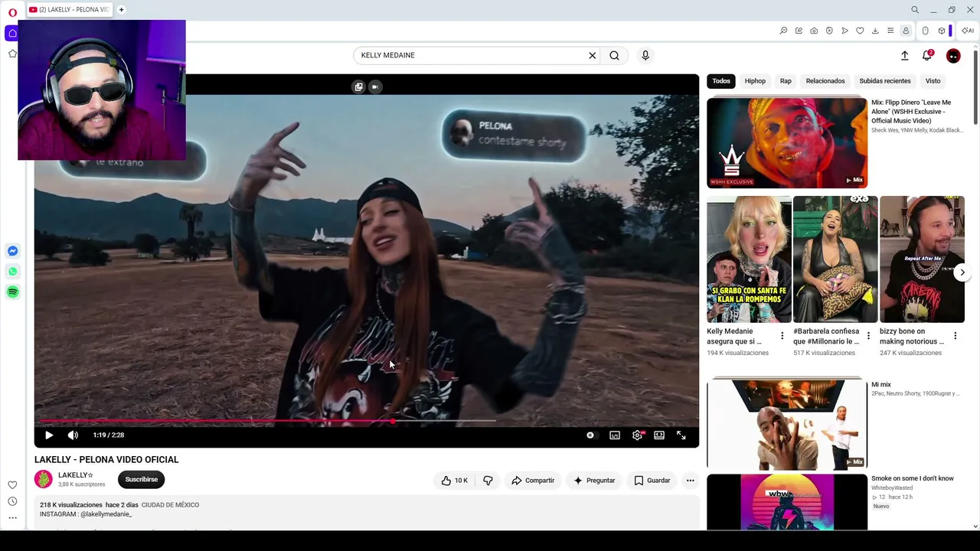Mute the video volume
The image size is (980, 551).
(x=73, y=435)
